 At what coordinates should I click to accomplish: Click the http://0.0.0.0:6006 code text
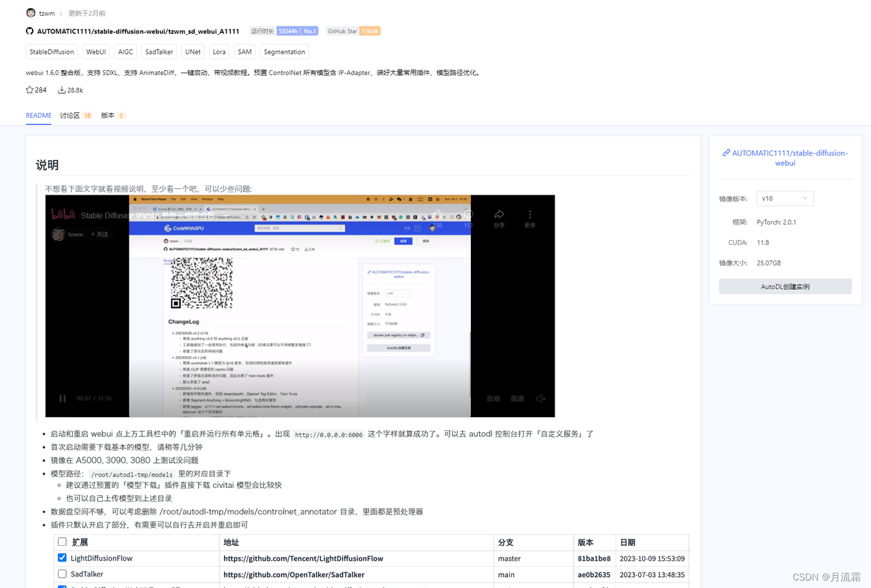[329, 434]
